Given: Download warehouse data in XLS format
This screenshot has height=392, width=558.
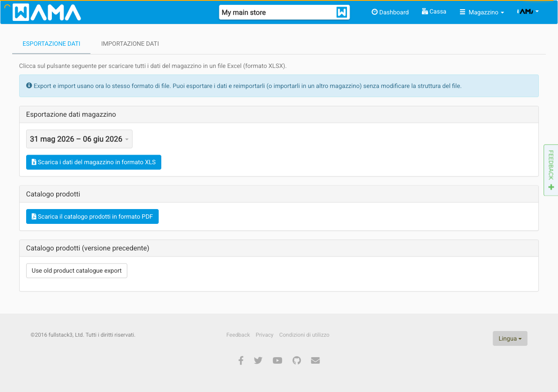Looking at the screenshot, I should coord(94,162).
